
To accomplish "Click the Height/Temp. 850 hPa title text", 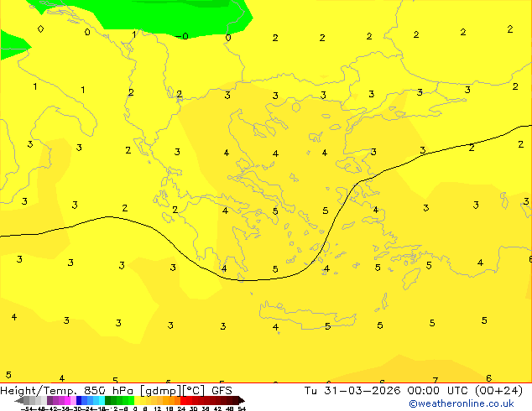I will tap(68, 391).
